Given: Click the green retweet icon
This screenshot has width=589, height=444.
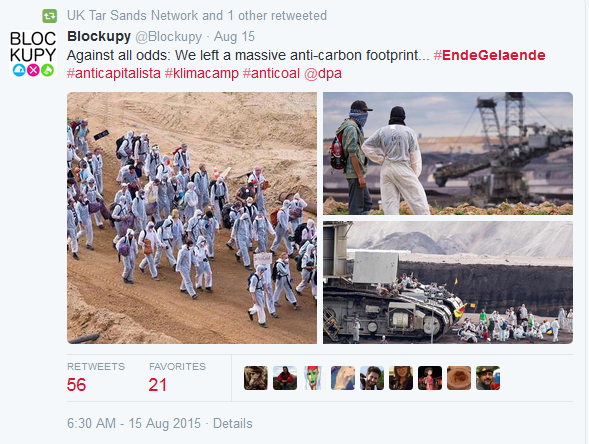Looking at the screenshot, I should [49, 16].
